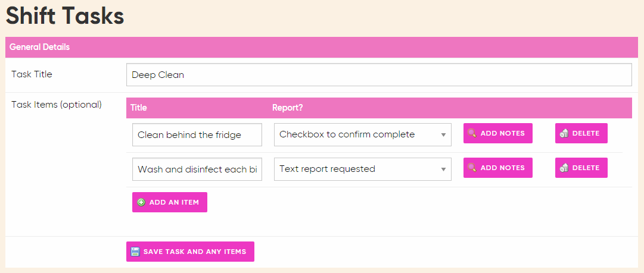Click the 'Save Task and Any Items' button label

point(195,252)
